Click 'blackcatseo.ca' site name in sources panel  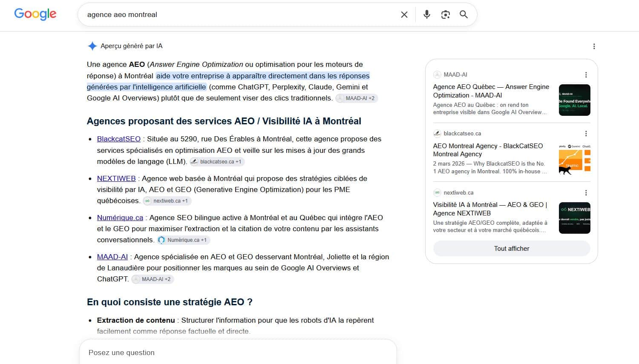pyautogui.click(x=462, y=134)
